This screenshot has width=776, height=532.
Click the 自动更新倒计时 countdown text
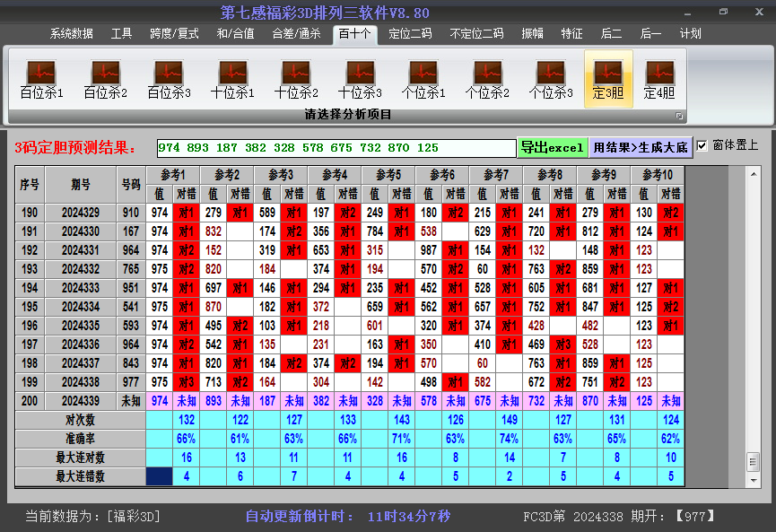coord(348,517)
